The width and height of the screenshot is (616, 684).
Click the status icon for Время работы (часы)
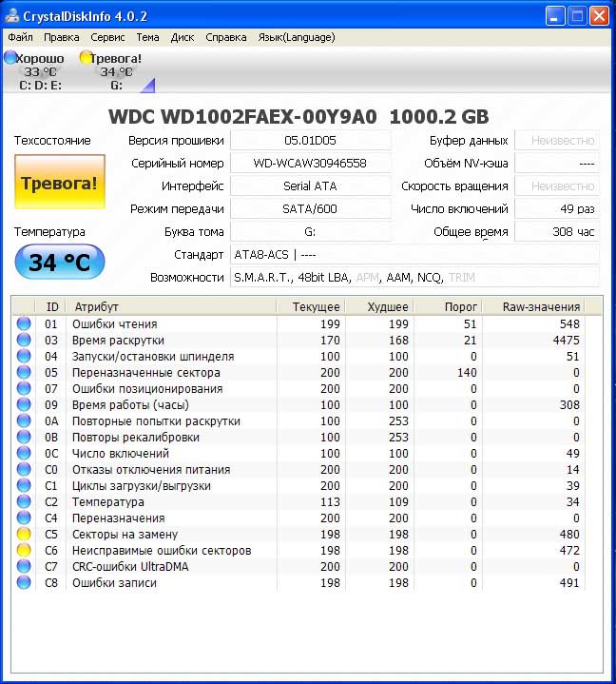24,404
